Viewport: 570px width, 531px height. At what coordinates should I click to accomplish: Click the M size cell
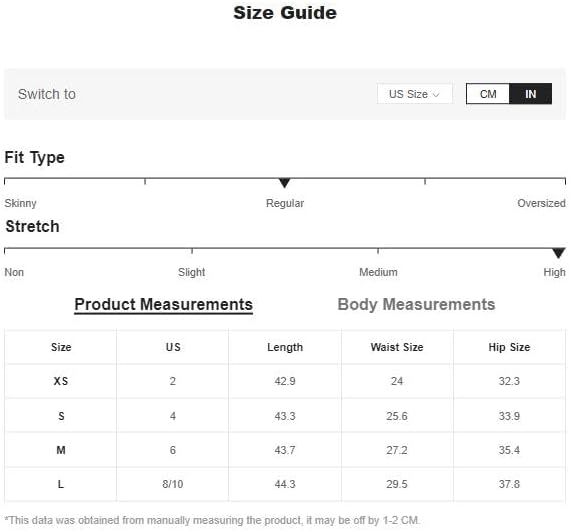(x=61, y=450)
